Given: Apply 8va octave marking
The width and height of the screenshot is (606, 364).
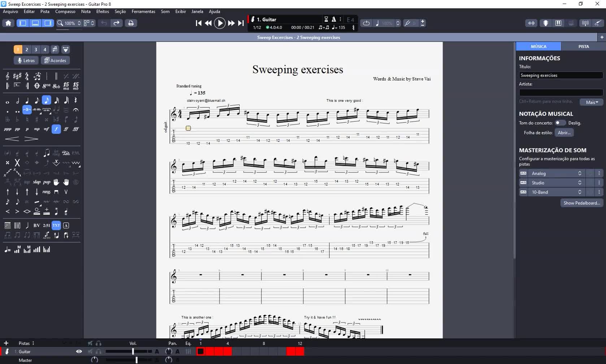Looking at the screenshot, I should pyautogui.click(x=46, y=86).
